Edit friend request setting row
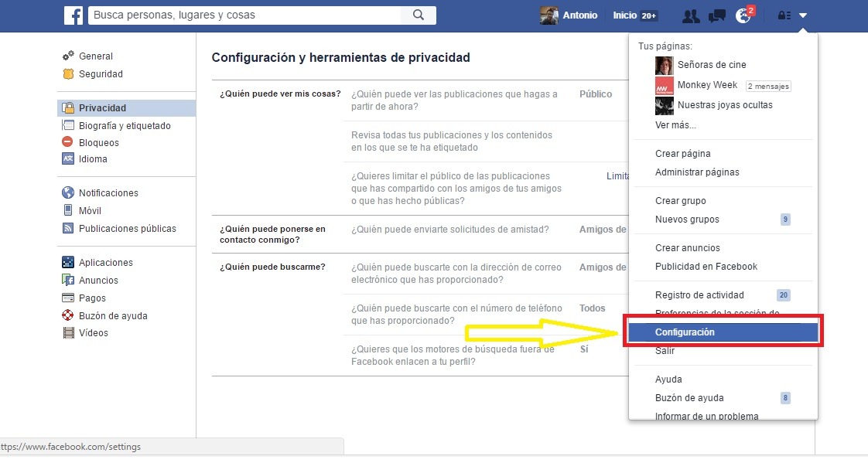Image resolution: width=868 pixels, height=463 pixels. coord(486,229)
